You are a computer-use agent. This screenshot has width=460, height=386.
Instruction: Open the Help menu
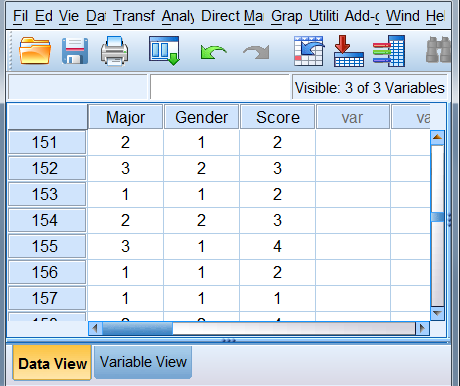coord(435,16)
